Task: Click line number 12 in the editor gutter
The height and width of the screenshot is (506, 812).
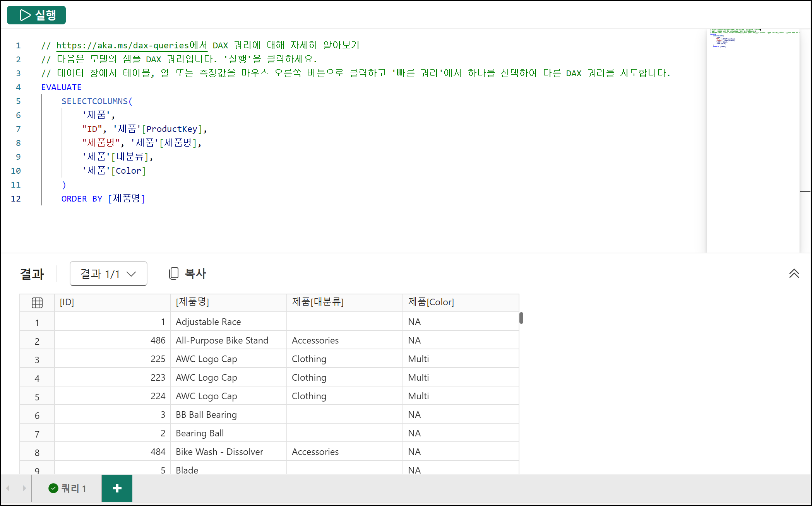Action: pos(16,199)
